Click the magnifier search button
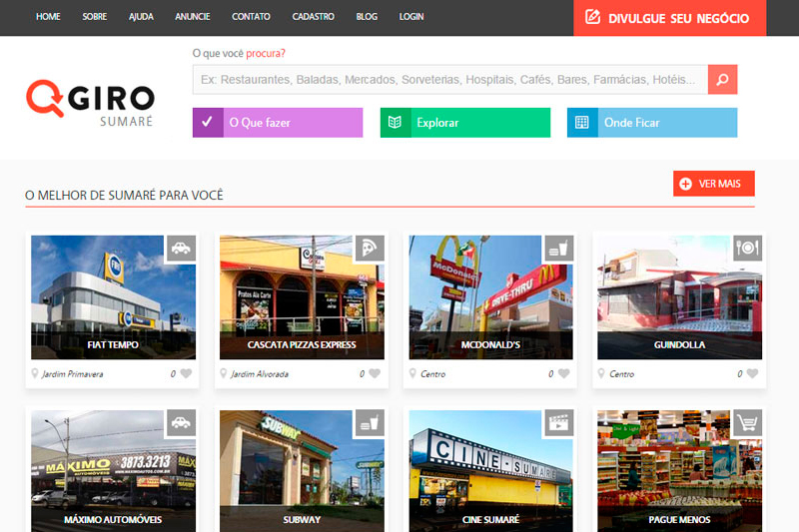799x532 pixels. (722, 79)
